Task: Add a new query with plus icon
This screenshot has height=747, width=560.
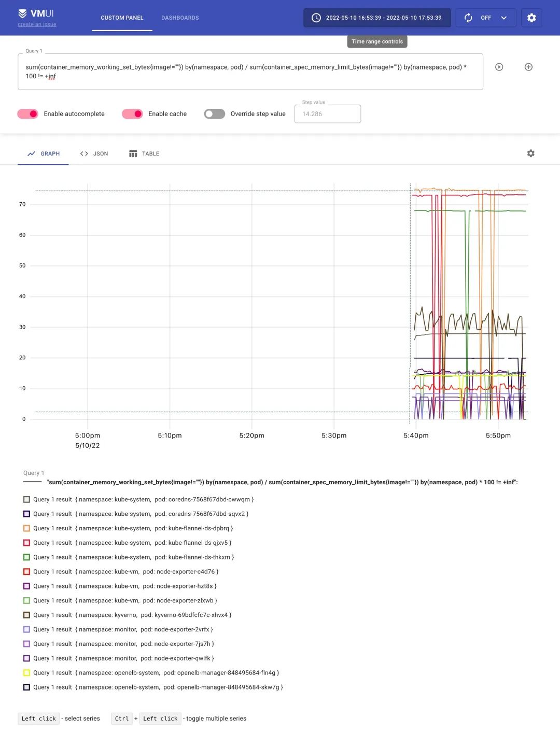Action: click(x=528, y=67)
